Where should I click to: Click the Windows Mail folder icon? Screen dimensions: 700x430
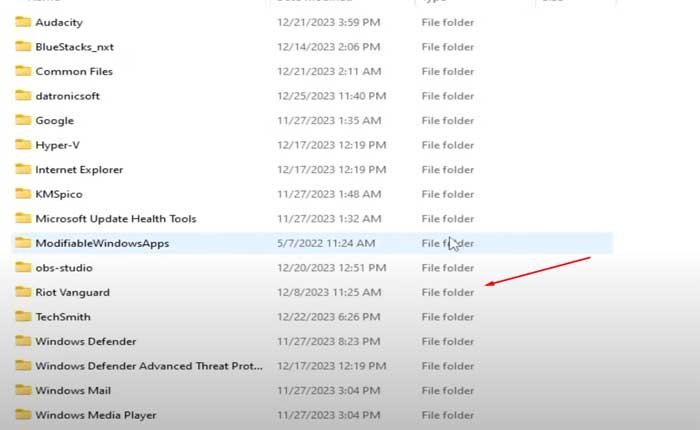pos(23,390)
